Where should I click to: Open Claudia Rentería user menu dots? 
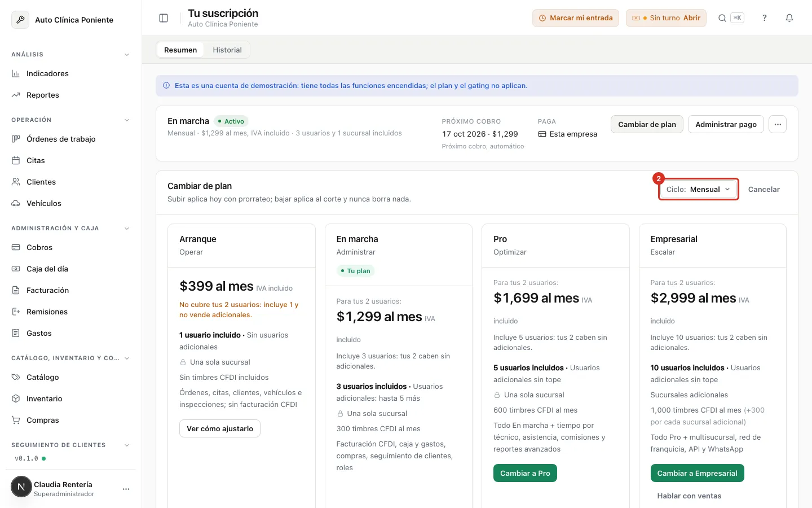tap(126, 489)
